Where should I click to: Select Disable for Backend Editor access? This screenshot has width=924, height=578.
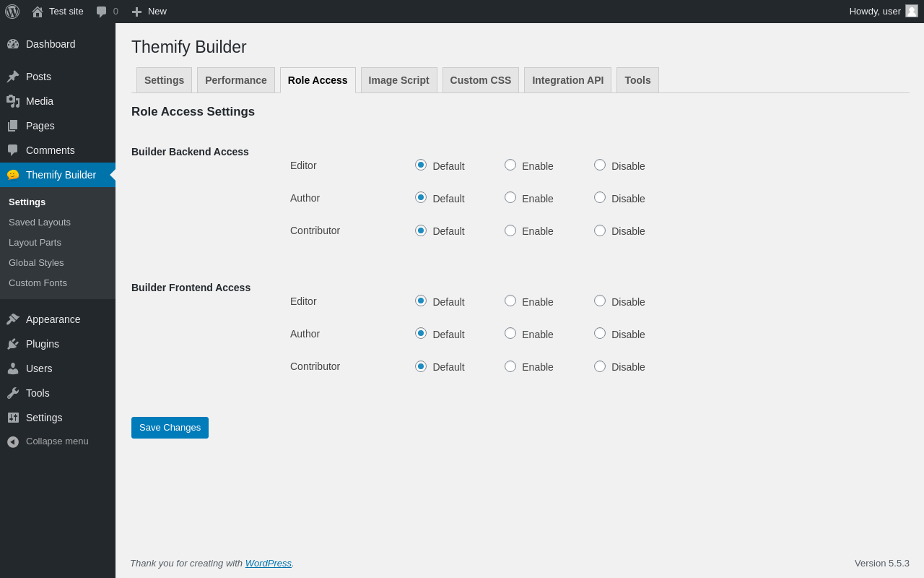coord(600,165)
